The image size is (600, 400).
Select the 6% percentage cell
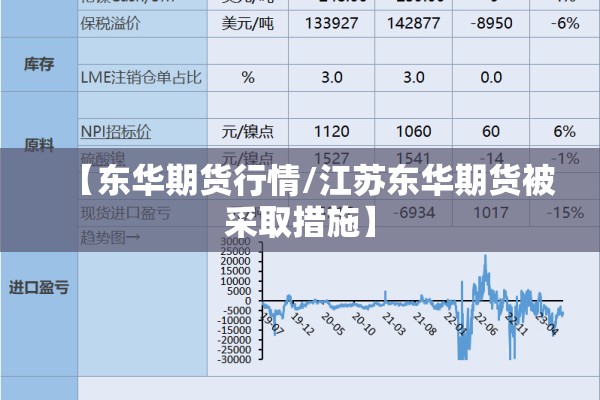(565, 132)
